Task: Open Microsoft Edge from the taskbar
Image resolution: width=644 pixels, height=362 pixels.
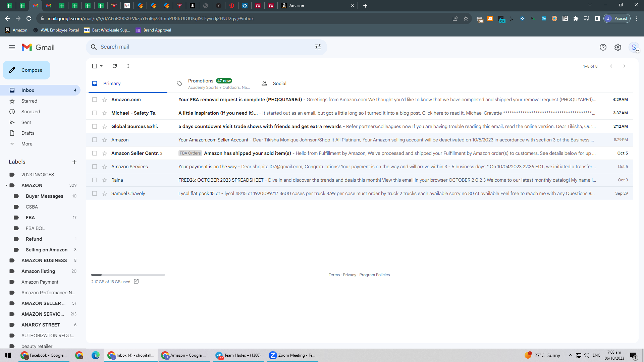Action: [96, 355]
